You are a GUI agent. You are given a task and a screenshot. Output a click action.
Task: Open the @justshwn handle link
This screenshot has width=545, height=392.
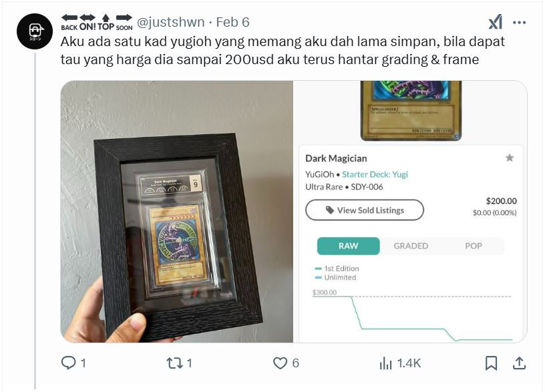[x=171, y=22]
